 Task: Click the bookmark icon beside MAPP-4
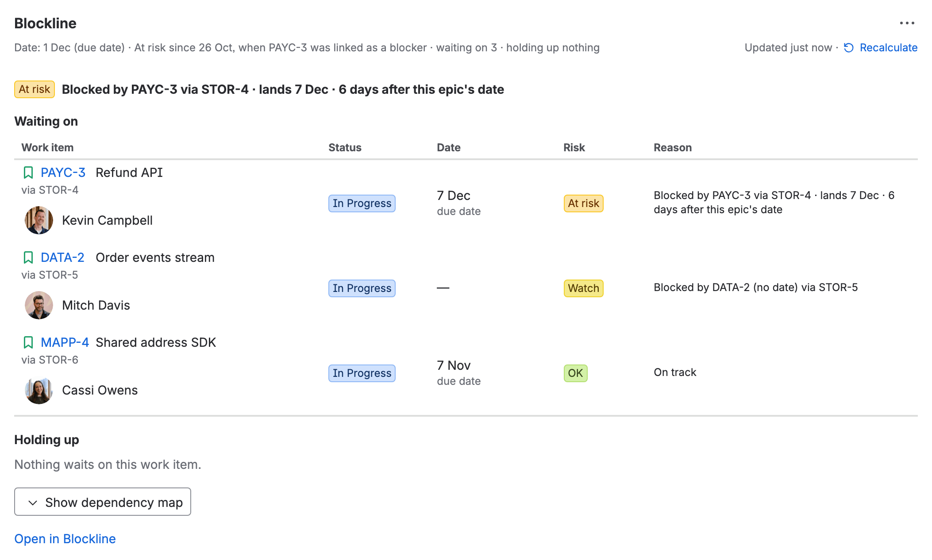(x=28, y=342)
